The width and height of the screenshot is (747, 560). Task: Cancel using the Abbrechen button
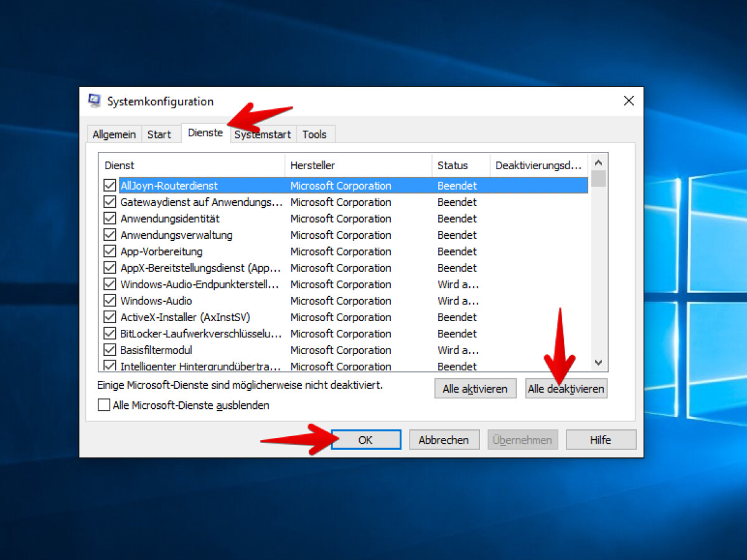point(444,440)
